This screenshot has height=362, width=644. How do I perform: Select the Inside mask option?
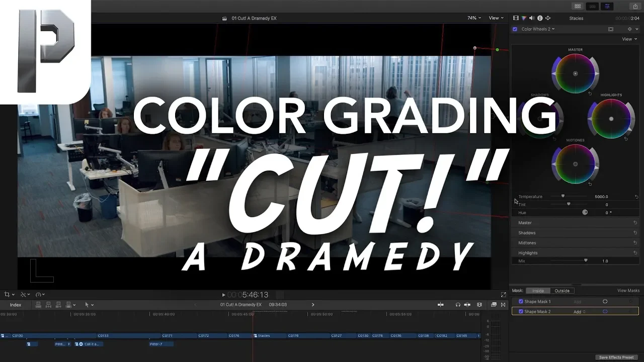tap(538, 291)
